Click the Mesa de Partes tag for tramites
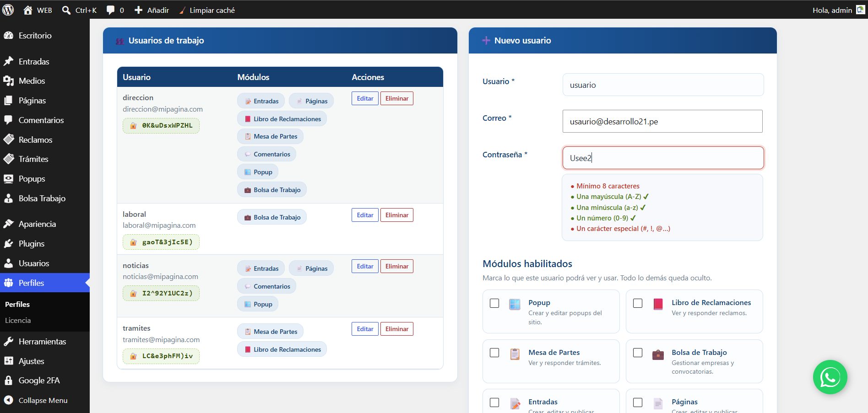The height and width of the screenshot is (413, 868). 270,332
